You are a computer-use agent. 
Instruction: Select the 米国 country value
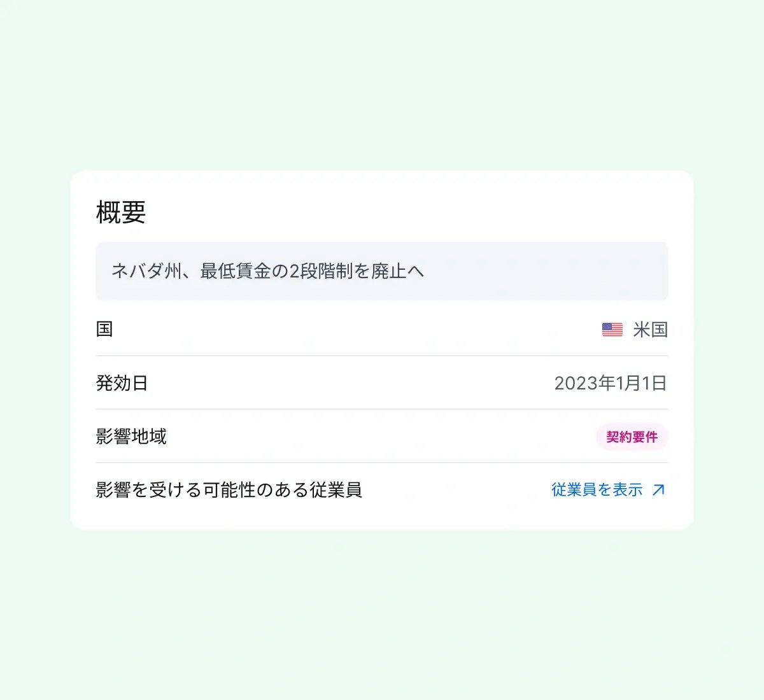[x=650, y=330]
